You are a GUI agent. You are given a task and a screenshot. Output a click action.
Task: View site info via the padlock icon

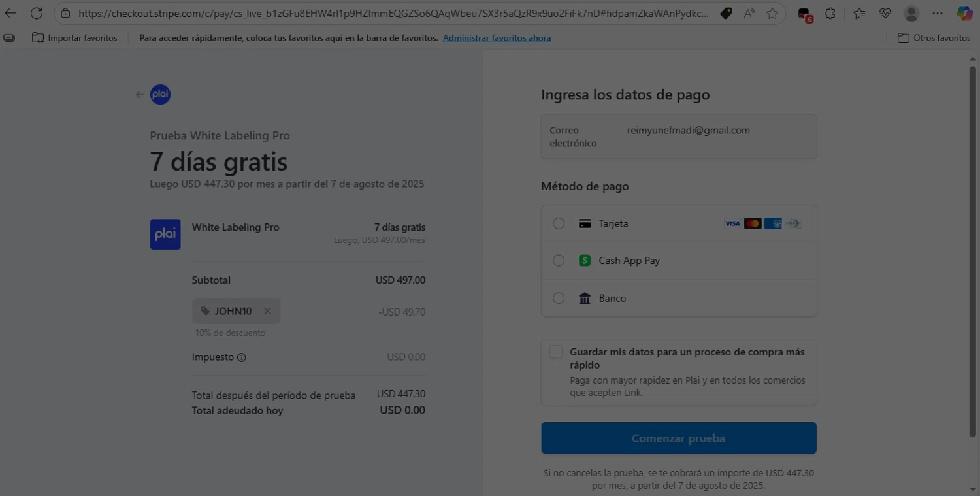click(65, 13)
